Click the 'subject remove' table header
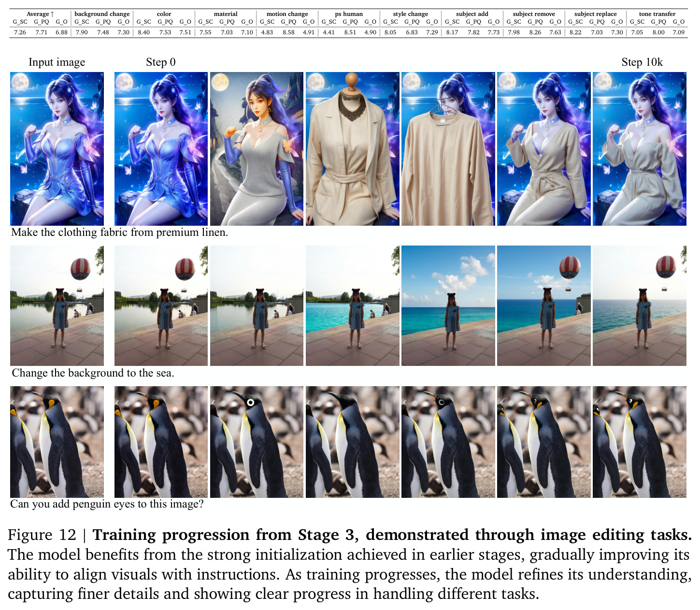The height and width of the screenshot is (610, 700). pyautogui.click(x=534, y=14)
